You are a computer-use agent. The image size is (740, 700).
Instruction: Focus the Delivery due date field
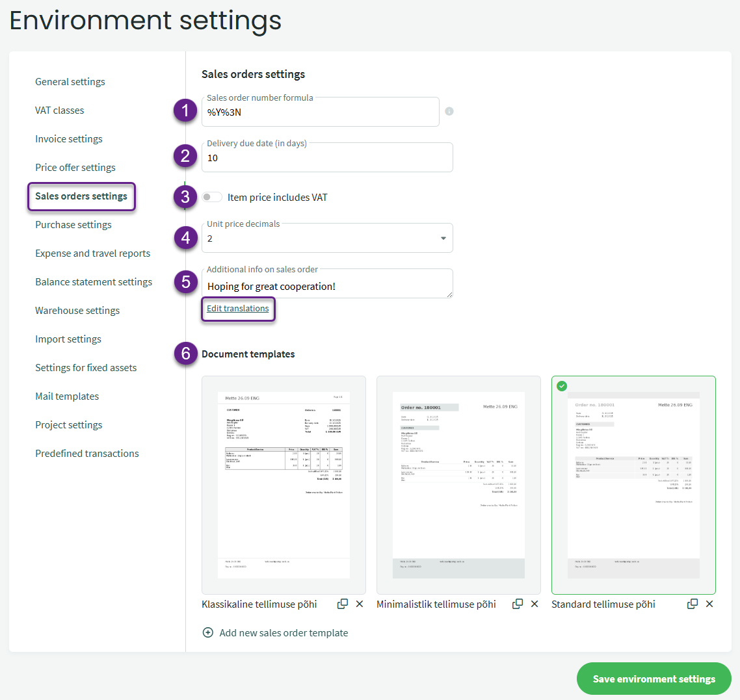point(327,158)
